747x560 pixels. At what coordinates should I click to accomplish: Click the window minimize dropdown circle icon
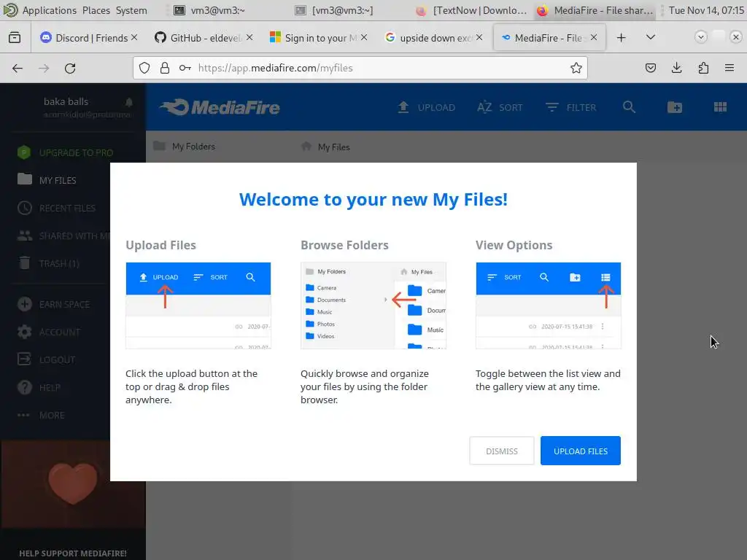700,37
